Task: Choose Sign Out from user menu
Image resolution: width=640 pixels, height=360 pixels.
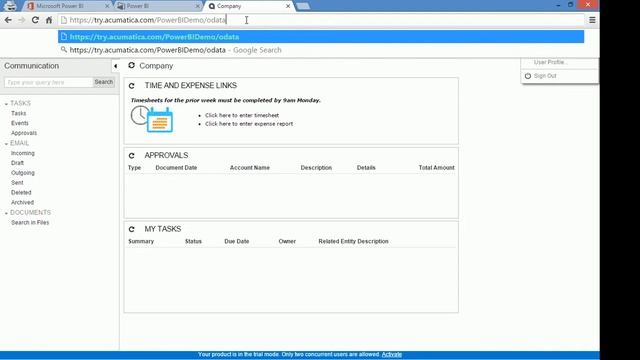Action: tap(545, 76)
